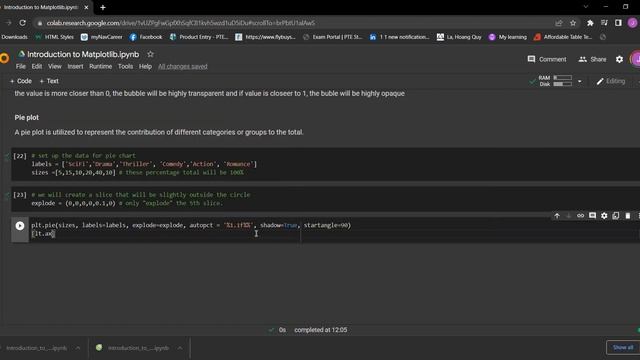Delete the selected cell
The height and width of the screenshot is (360, 640).
pyautogui.click(x=628, y=216)
